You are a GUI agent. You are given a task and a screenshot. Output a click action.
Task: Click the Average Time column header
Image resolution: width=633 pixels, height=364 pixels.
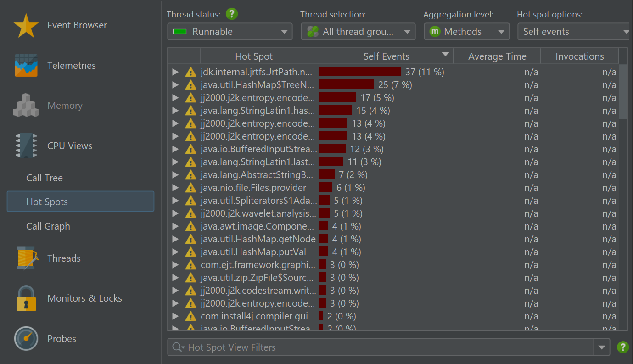click(x=497, y=56)
